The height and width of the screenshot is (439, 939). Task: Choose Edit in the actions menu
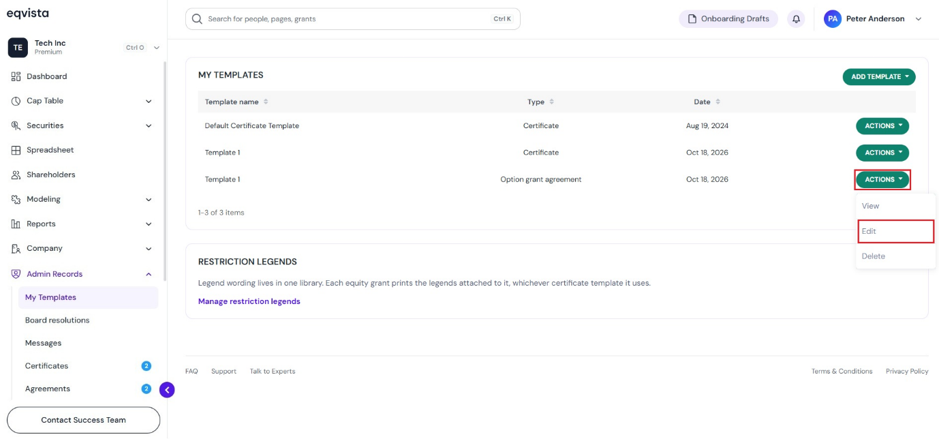tap(896, 231)
